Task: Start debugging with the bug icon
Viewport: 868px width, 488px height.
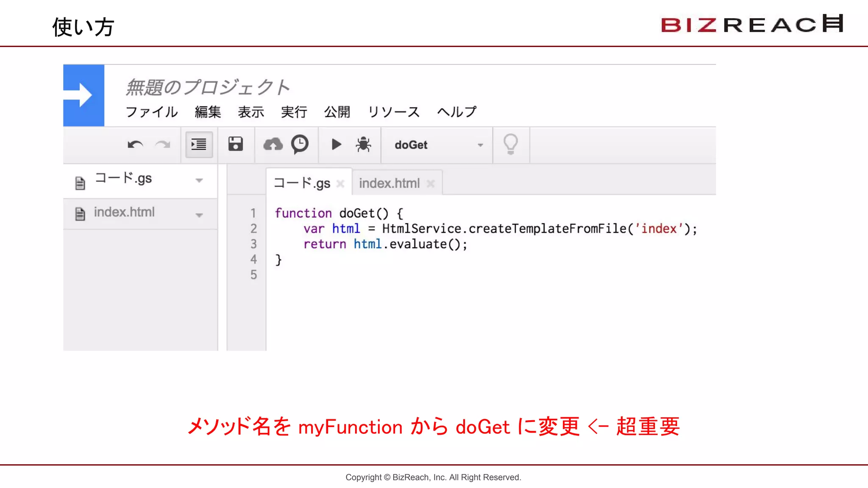Action: coord(363,144)
